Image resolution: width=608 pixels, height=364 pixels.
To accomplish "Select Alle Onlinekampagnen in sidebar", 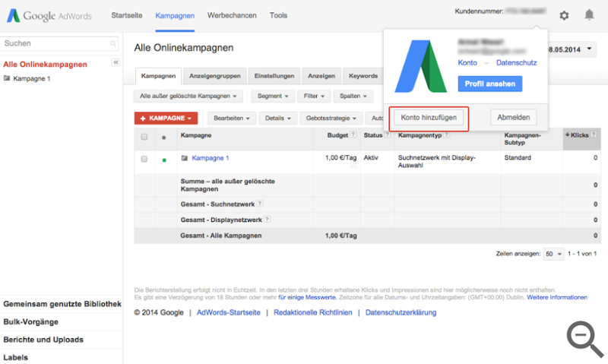I will (x=45, y=65).
